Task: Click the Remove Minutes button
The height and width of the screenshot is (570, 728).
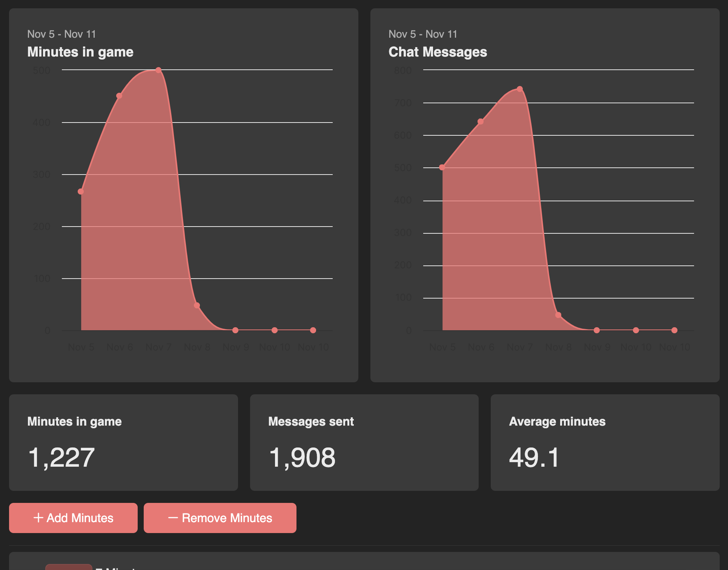Action: click(220, 518)
